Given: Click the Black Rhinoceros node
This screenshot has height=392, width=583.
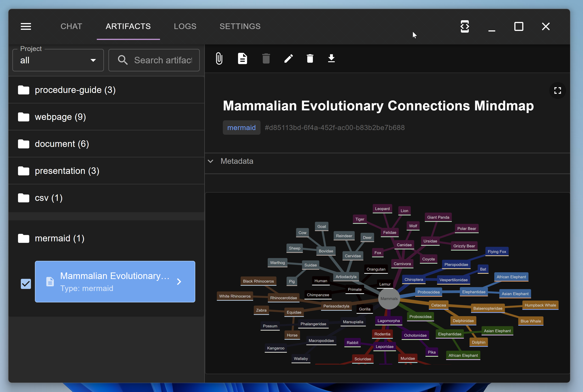Looking at the screenshot, I should (258, 281).
